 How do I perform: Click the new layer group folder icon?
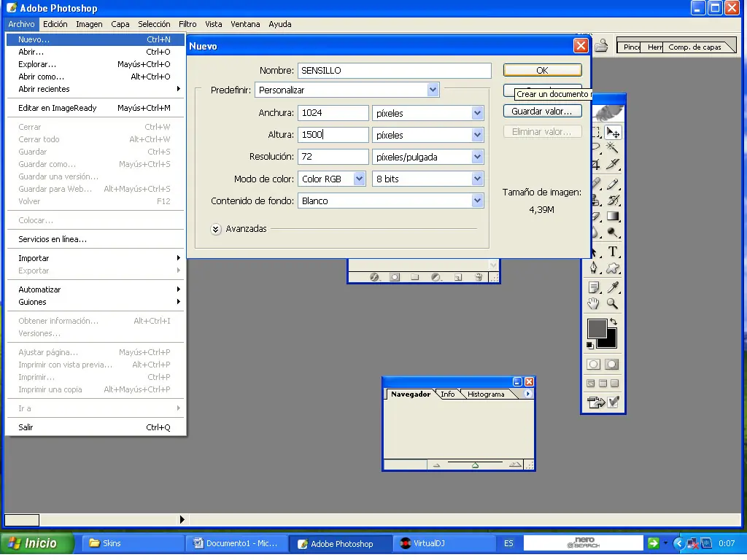pyautogui.click(x=415, y=277)
